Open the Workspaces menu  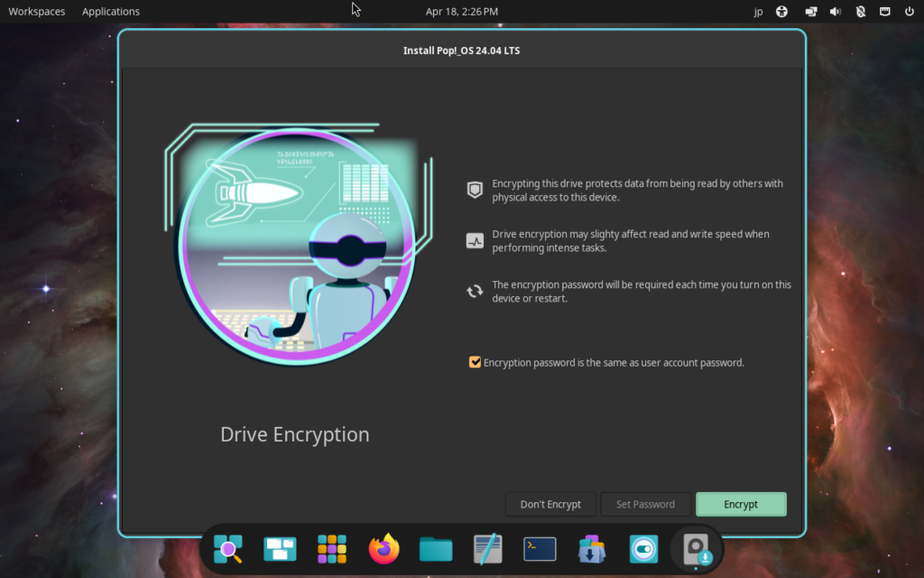(x=36, y=12)
